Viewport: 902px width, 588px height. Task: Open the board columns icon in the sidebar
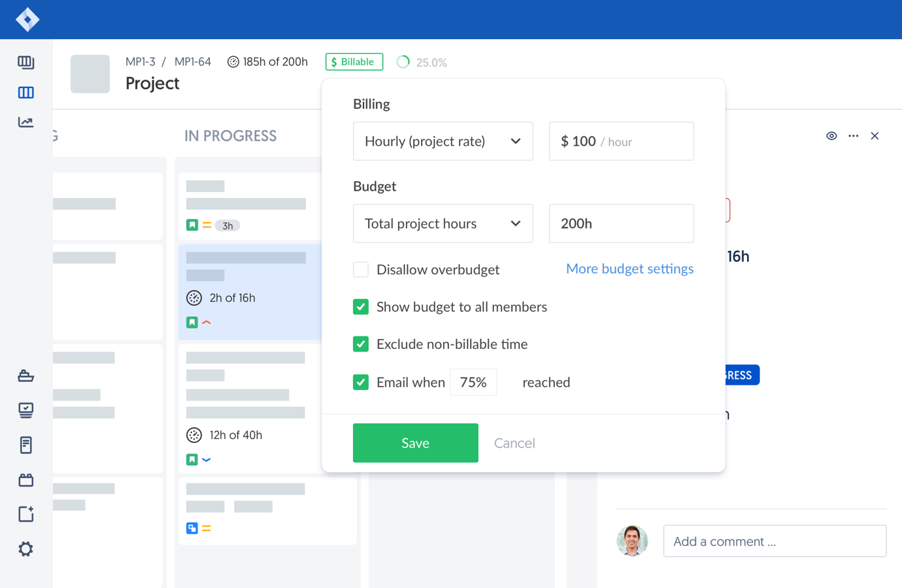point(26,93)
